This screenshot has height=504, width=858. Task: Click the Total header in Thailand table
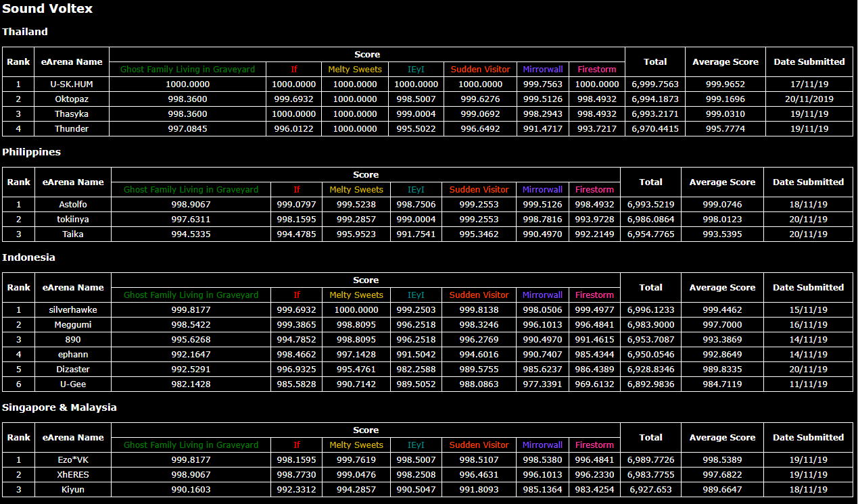(654, 61)
